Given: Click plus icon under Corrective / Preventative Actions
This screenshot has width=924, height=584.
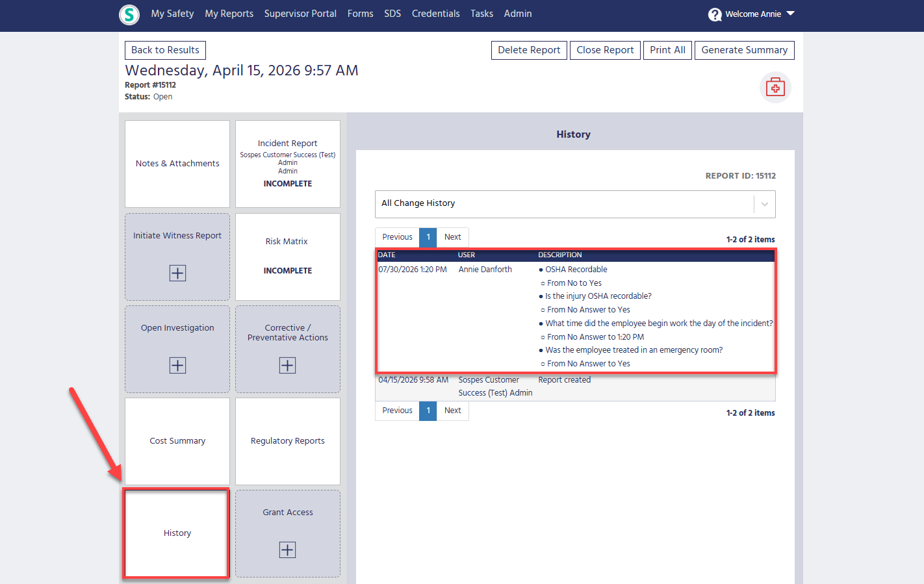Looking at the screenshot, I should click(287, 365).
